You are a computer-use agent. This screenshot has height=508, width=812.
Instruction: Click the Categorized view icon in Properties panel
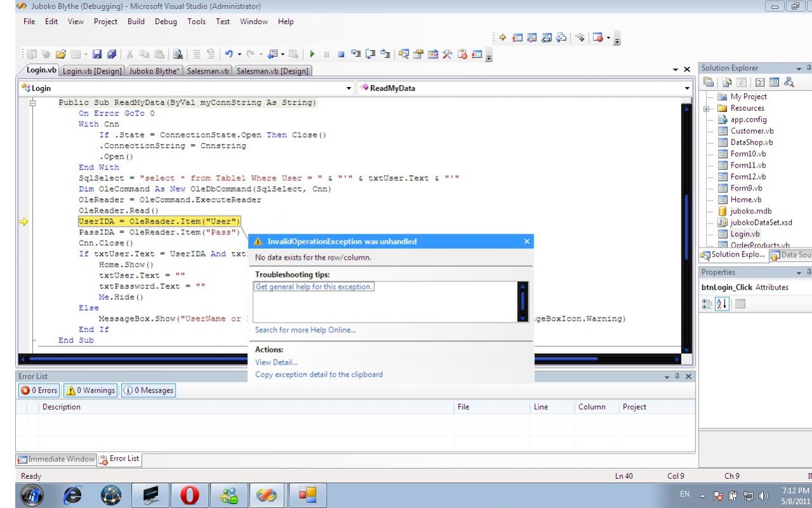(707, 304)
